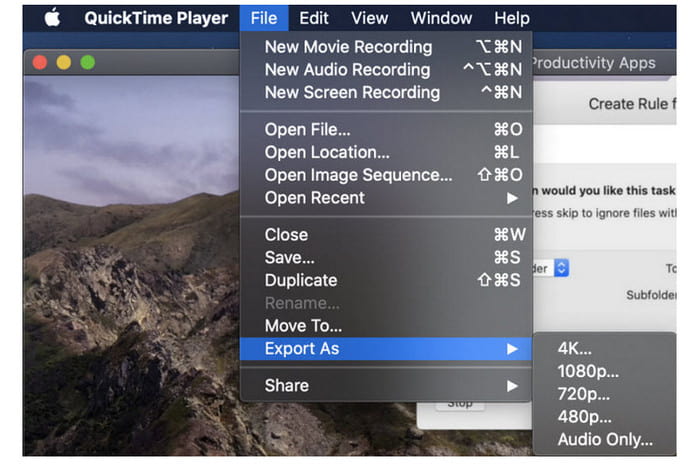
Task: Select Save... in the File menu
Action: point(386,258)
